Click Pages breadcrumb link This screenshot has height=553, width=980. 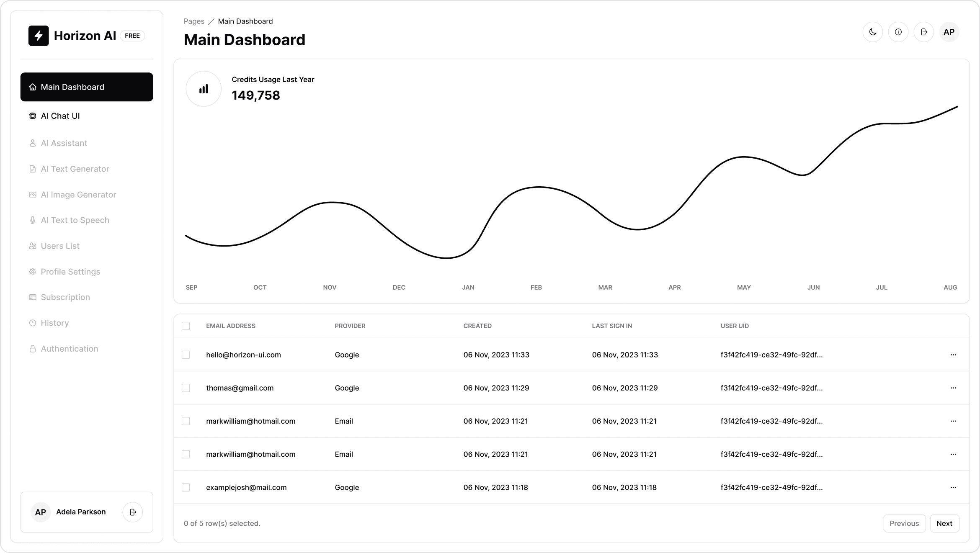click(x=194, y=21)
